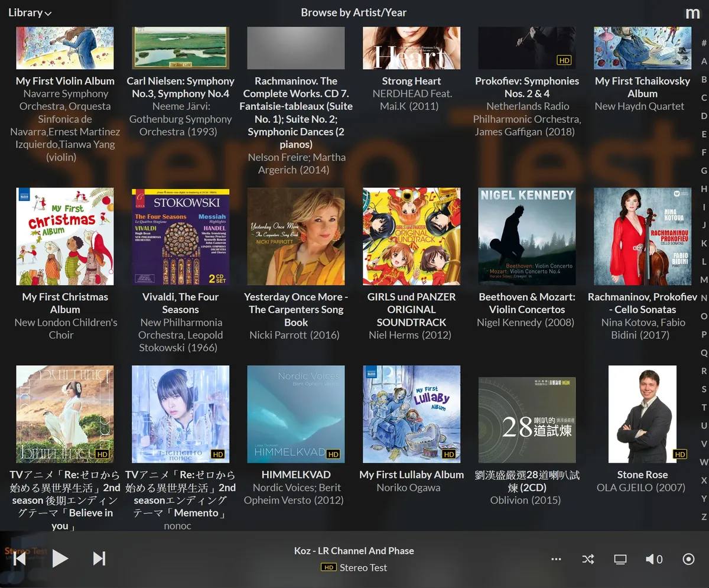Jump to artists starting with B

tap(704, 80)
